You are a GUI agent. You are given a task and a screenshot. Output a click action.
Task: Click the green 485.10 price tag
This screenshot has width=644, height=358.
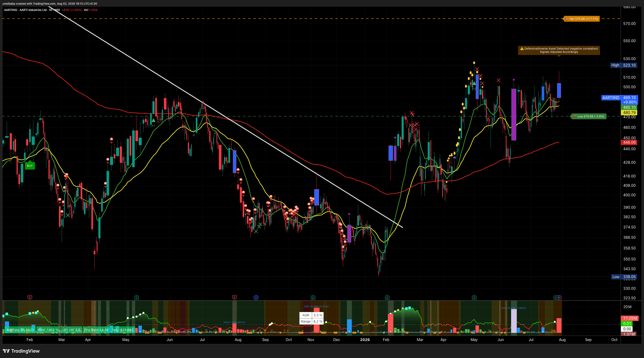coord(629,107)
